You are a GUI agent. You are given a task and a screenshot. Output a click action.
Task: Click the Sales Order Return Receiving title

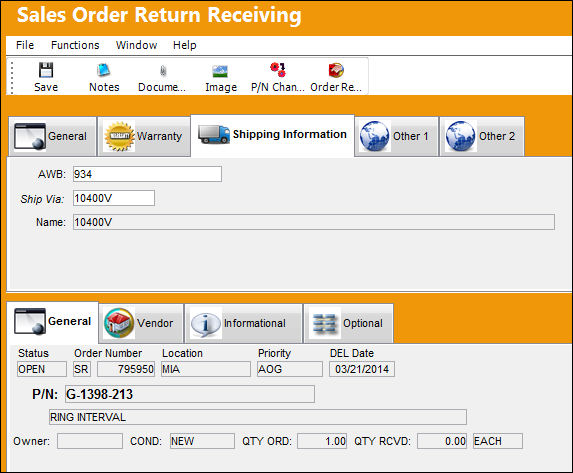(x=159, y=15)
